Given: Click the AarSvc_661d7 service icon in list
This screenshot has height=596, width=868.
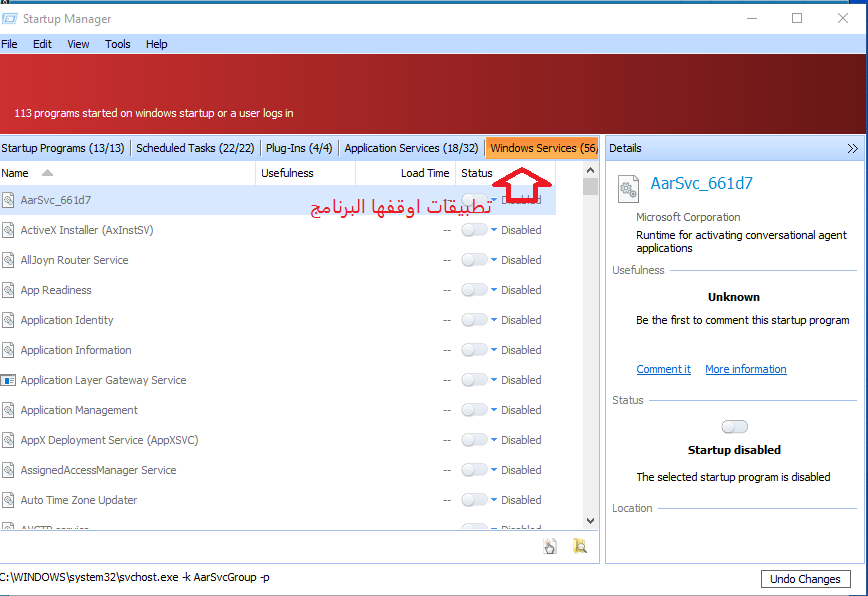Looking at the screenshot, I should click(x=8, y=200).
